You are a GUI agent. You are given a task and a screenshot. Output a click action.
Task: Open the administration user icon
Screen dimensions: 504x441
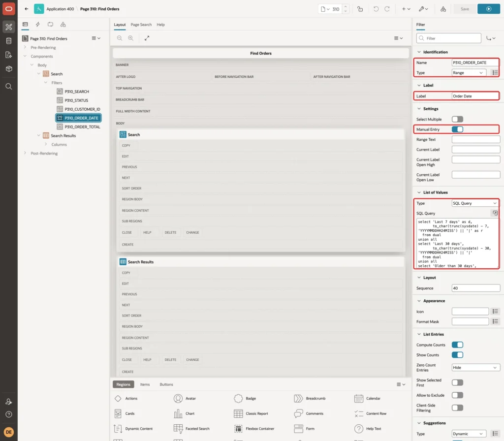[x=9, y=402]
